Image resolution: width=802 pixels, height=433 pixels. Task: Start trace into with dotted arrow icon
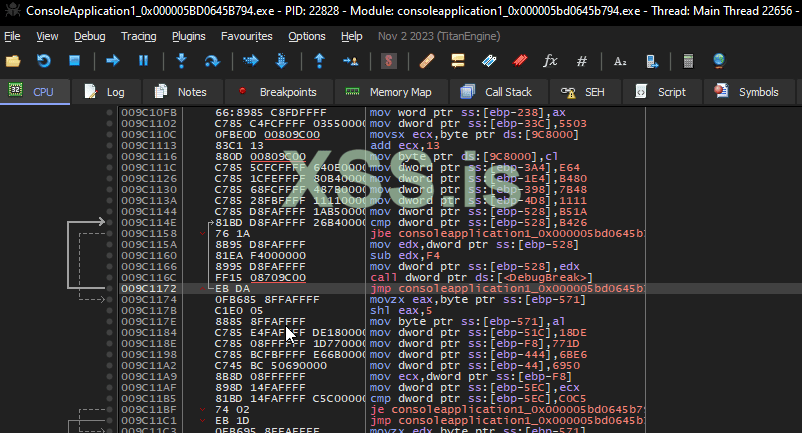pos(251,61)
